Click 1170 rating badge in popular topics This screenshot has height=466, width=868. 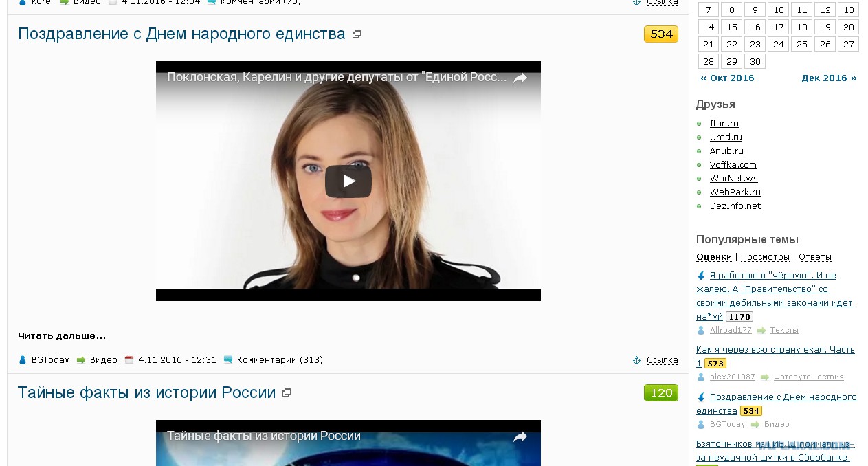[739, 317]
